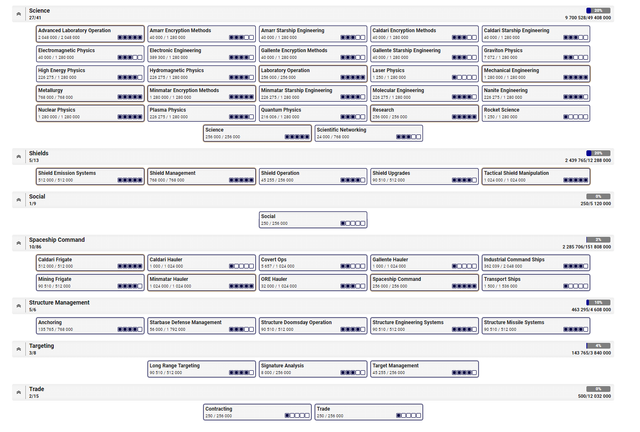Choose the Caldari Hauler skill
Viewport: 640px width, 432px height.
coord(202,263)
